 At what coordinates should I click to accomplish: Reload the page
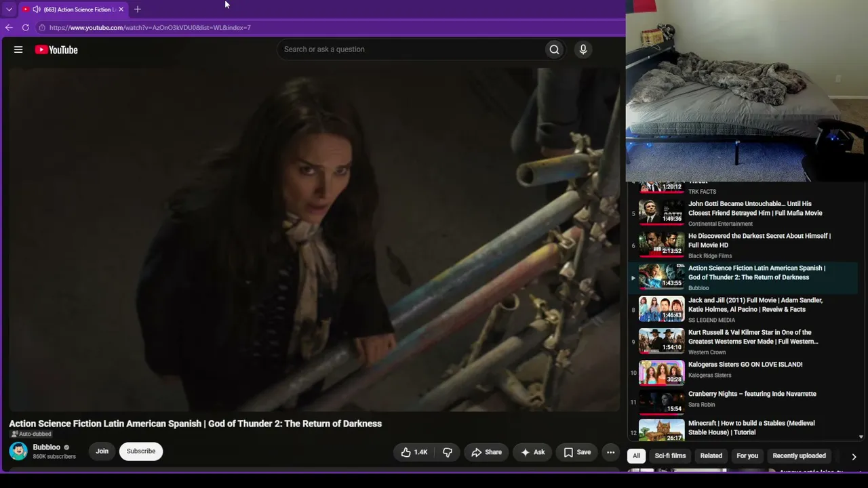26,28
